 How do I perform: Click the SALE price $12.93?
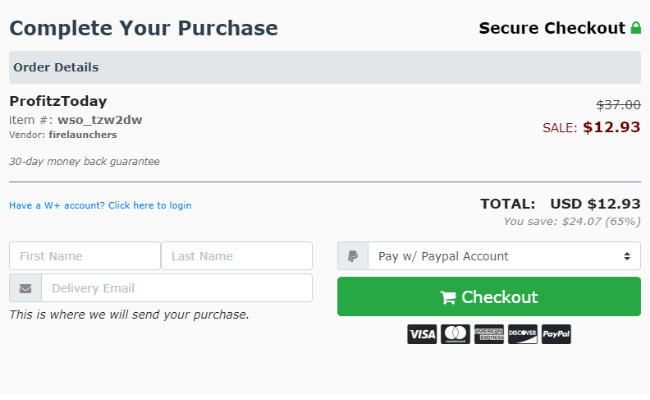tap(611, 127)
